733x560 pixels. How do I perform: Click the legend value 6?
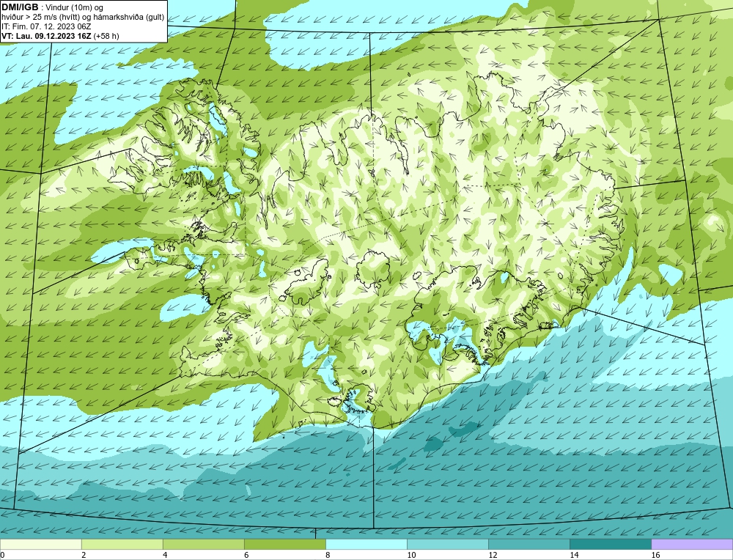tap(246, 555)
